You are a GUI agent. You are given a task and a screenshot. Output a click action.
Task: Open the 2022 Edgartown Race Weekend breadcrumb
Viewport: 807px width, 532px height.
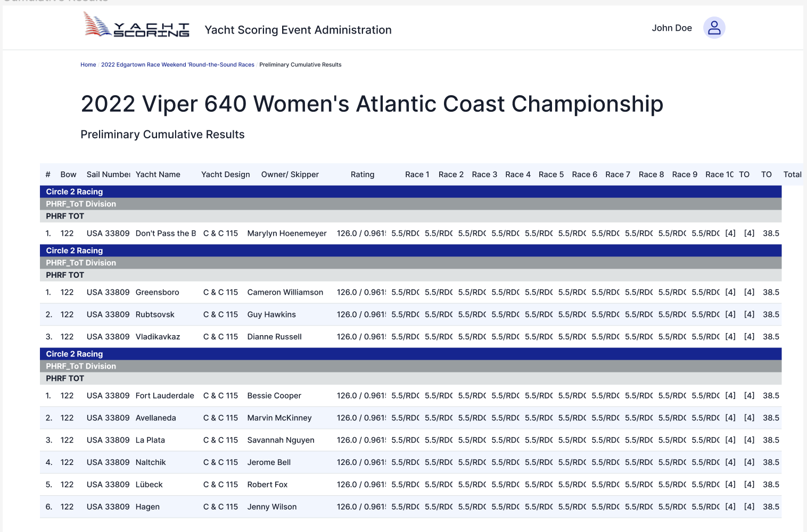coord(177,64)
